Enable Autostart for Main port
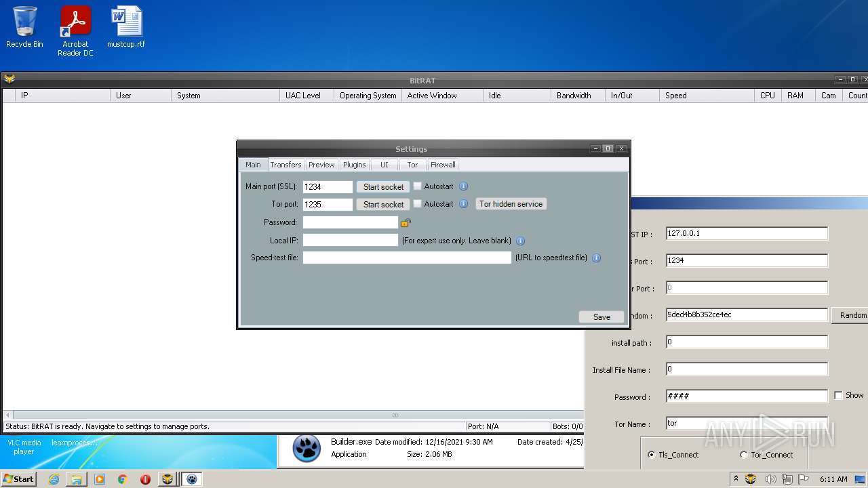The width and height of the screenshot is (868, 488). 418,186
